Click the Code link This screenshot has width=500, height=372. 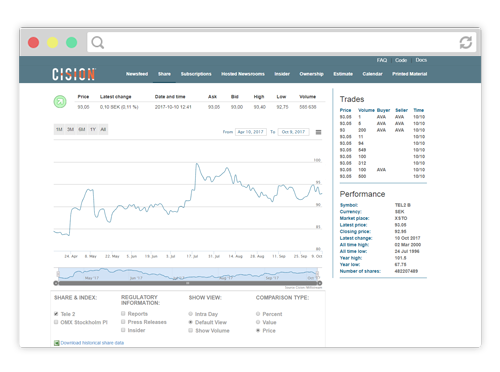pyautogui.click(x=401, y=60)
